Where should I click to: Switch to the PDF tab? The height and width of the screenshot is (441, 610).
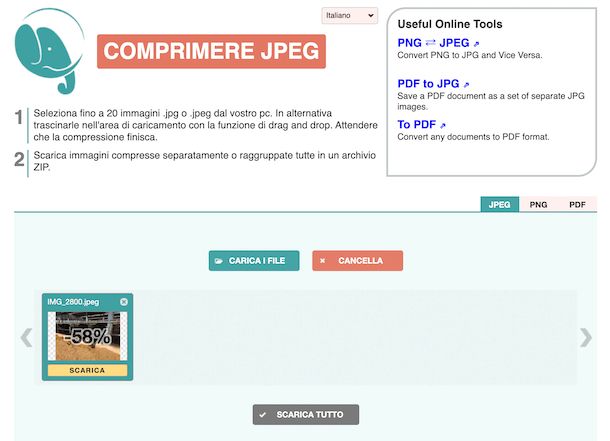(577, 205)
